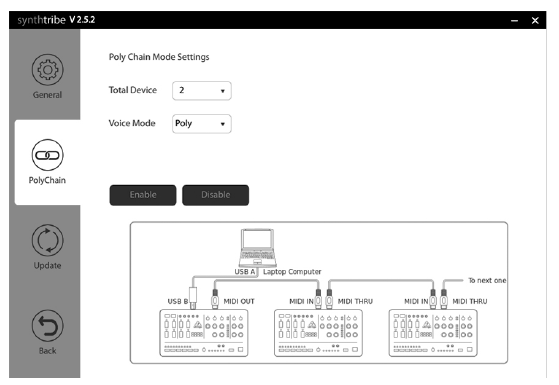Minimize the synthtribe window
This screenshot has height=385, width=559.
[514, 21]
